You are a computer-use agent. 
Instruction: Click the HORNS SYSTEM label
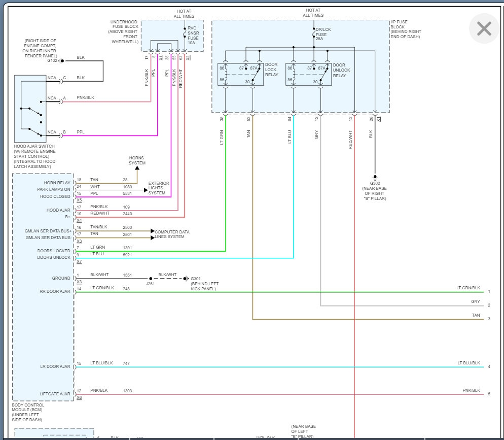pyautogui.click(x=137, y=160)
